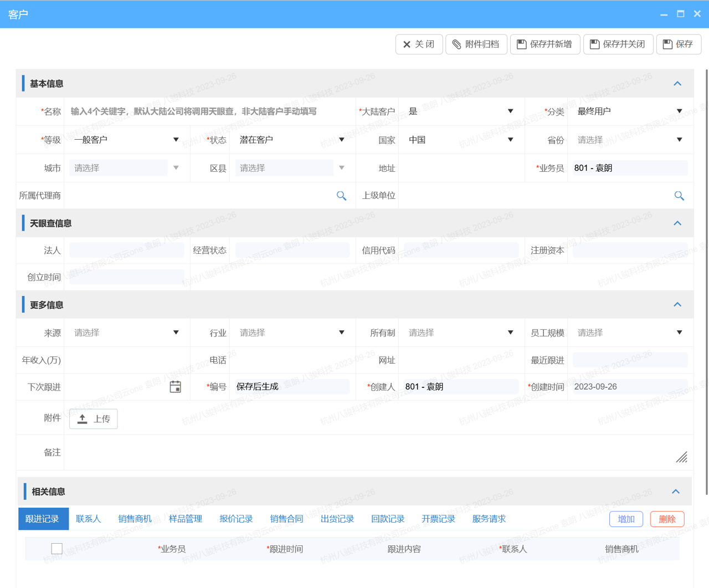The height and width of the screenshot is (588, 709).
Task: Click the 增加 button
Action: pos(626,519)
